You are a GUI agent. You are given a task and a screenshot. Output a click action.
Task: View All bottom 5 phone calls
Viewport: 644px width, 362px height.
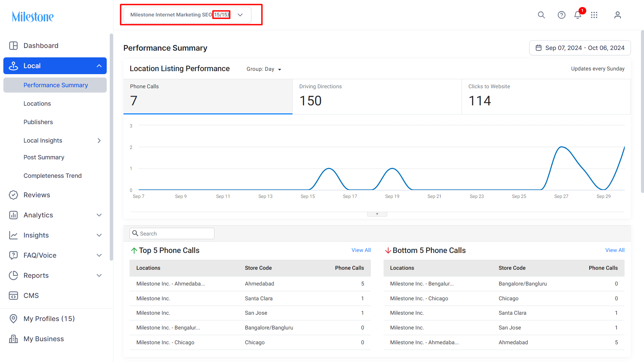point(615,250)
